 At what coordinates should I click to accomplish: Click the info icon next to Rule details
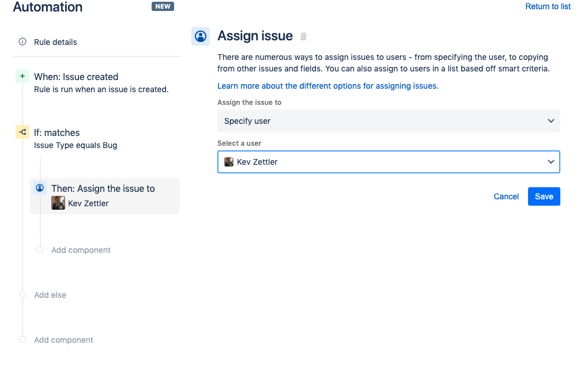22,41
